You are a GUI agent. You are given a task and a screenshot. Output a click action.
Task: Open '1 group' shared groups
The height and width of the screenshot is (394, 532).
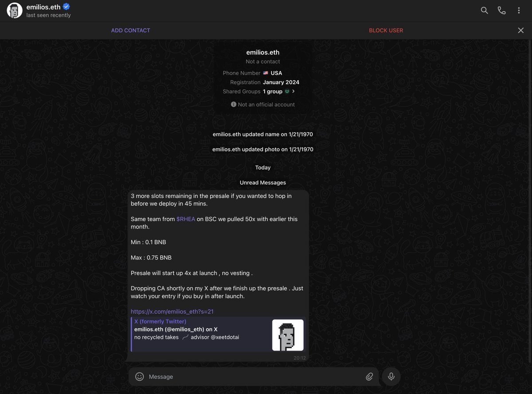pyautogui.click(x=273, y=91)
